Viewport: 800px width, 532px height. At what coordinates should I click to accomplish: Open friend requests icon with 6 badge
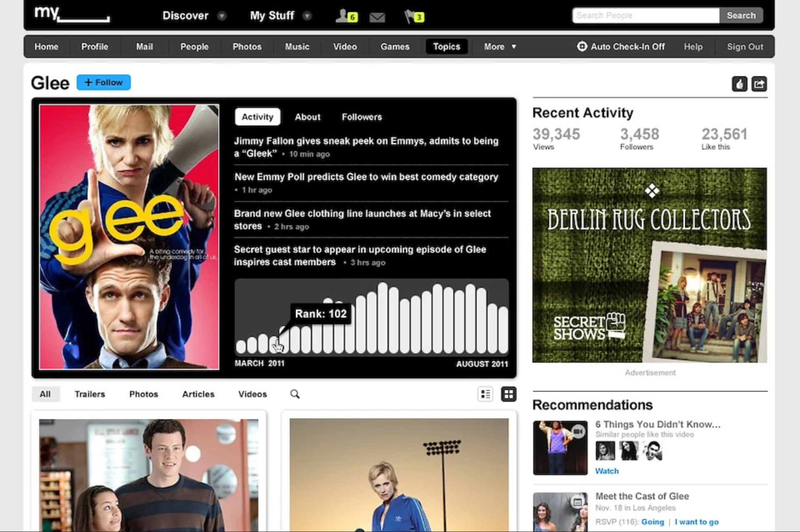pyautogui.click(x=347, y=16)
